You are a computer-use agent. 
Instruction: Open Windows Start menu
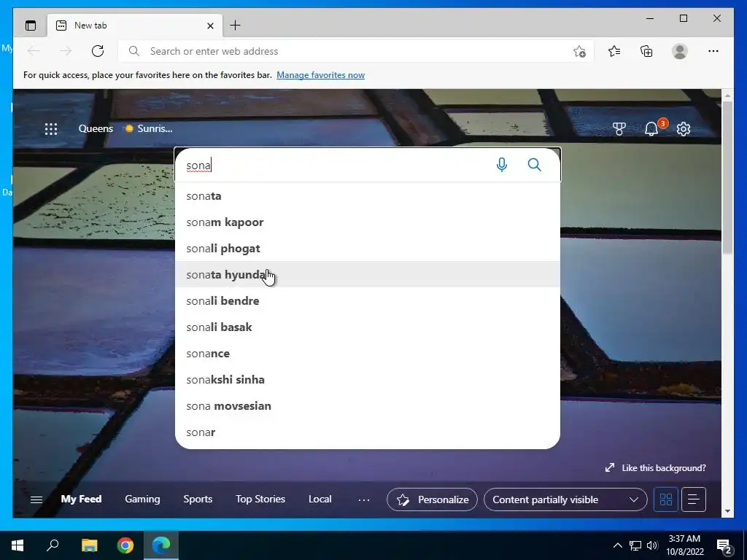point(18,545)
